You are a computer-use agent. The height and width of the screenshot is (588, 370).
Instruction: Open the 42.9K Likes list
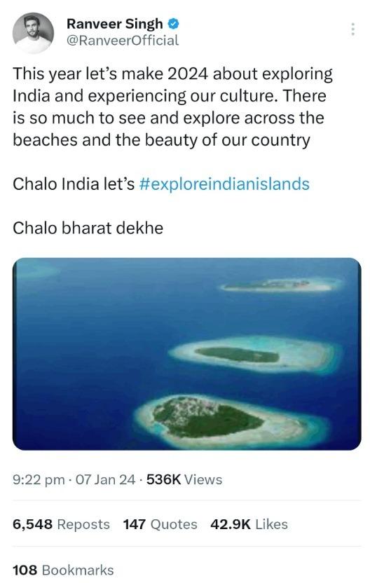[249, 524]
